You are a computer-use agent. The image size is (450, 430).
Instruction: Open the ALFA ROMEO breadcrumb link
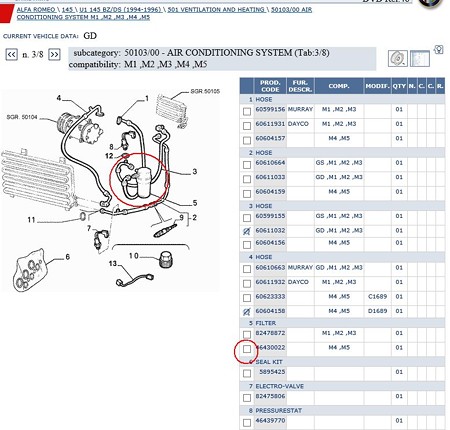pyautogui.click(x=36, y=10)
